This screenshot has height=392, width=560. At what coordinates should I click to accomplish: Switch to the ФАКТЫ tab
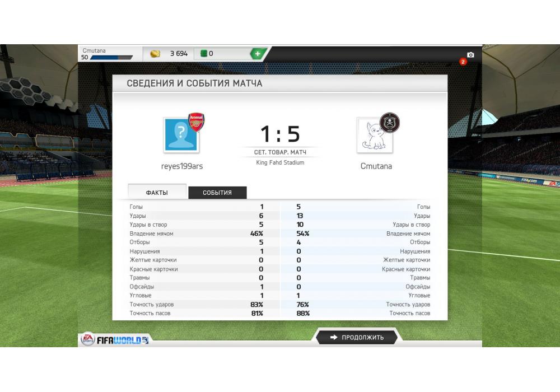coord(157,192)
